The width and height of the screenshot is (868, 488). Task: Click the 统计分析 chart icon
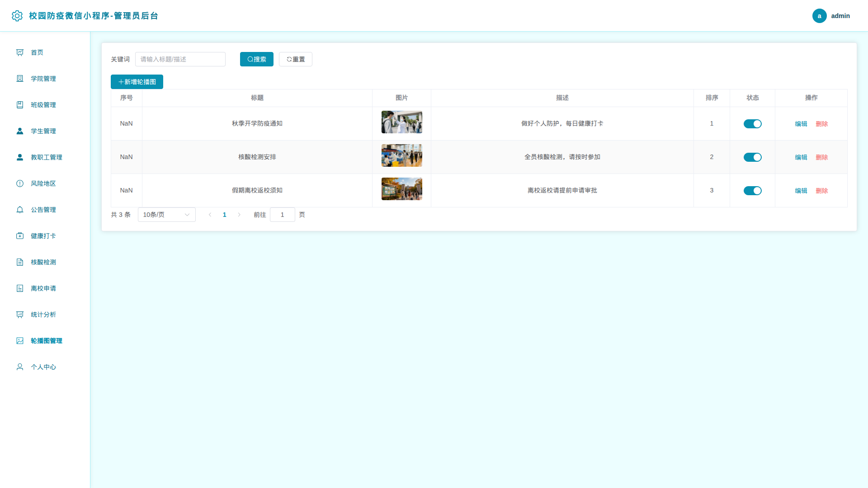pyautogui.click(x=20, y=314)
